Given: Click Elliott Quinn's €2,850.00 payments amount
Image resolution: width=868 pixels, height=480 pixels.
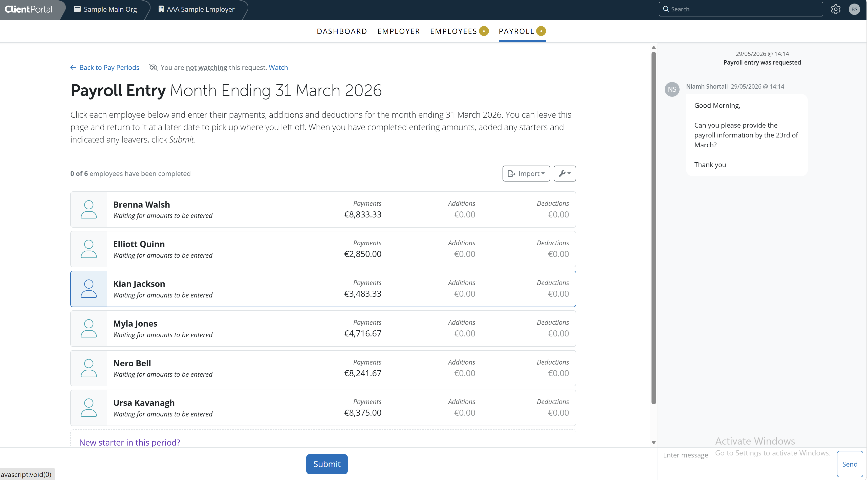Looking at the screenshot, I should point(363,254).
